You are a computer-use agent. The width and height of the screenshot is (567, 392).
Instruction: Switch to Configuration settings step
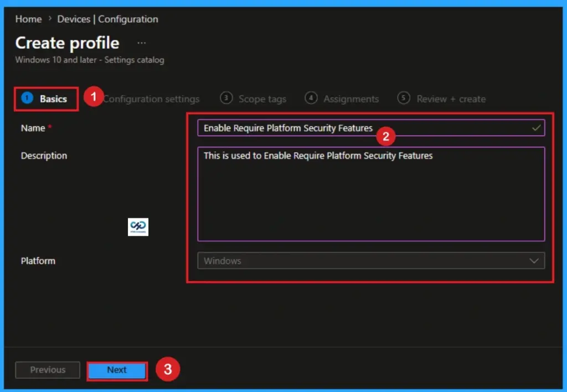tap(151, 99)
